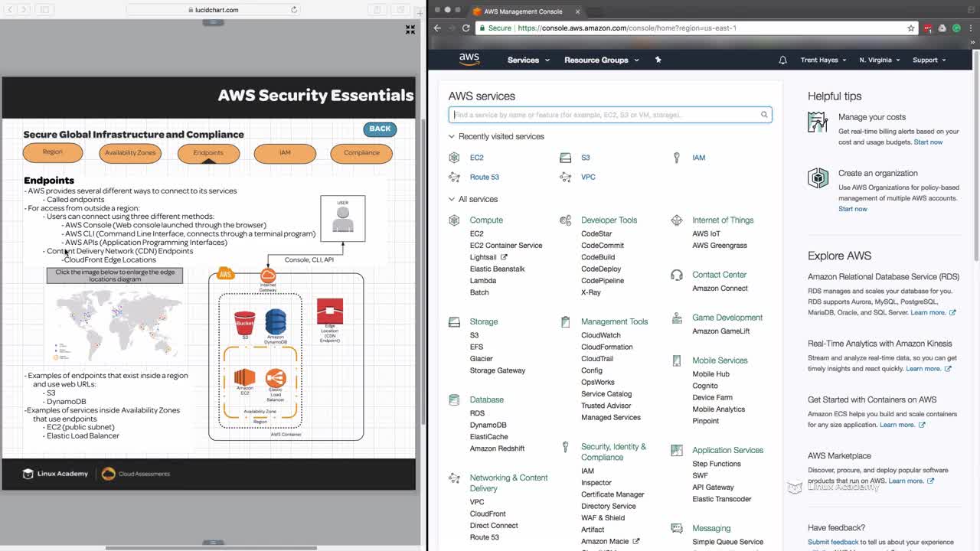Click the S3 icon under Recently visited services
This screenshot has height=551, width=980.
(x=565, y=158)
